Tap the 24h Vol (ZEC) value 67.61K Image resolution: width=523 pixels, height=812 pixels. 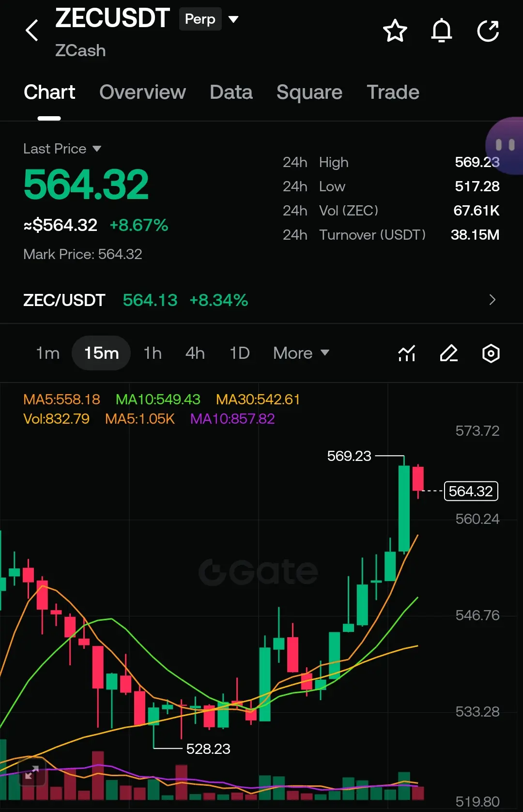tap(476, 211)
